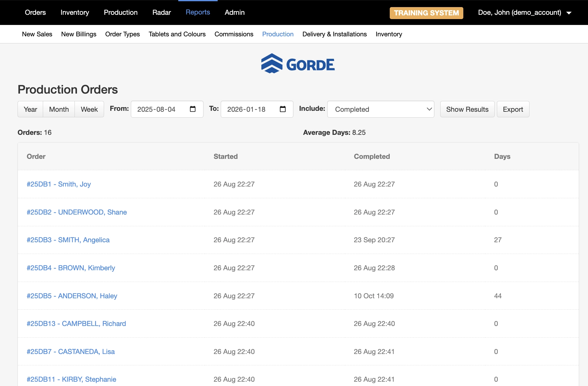
Task: Click completed time 23 Sep 20:27
Action: pos(374,240)
